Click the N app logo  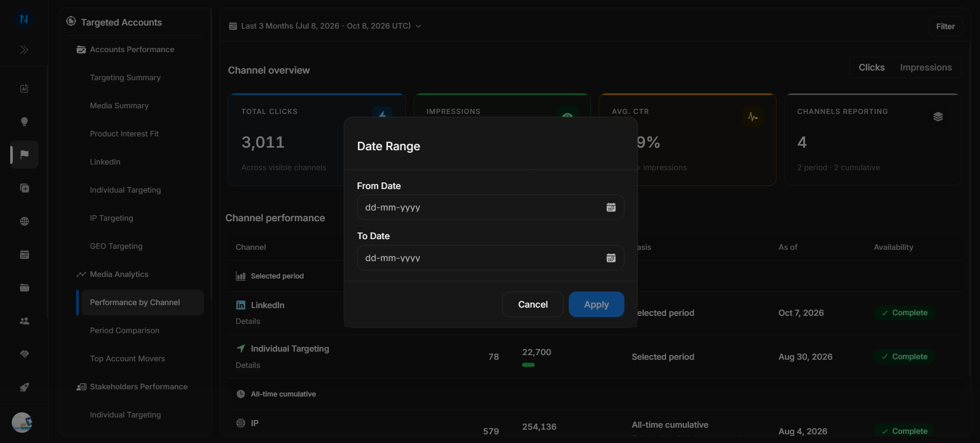[24, 19]
